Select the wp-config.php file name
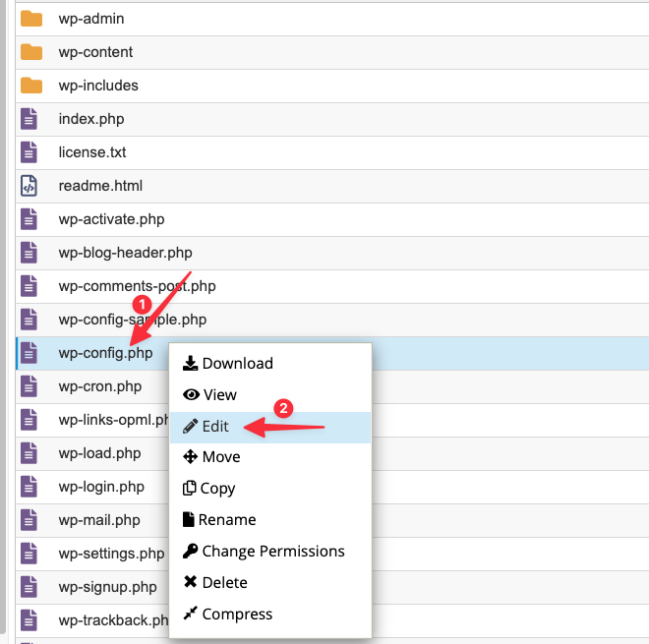The width and height of the screenshot is (649, 644). (x=106, y=353)
